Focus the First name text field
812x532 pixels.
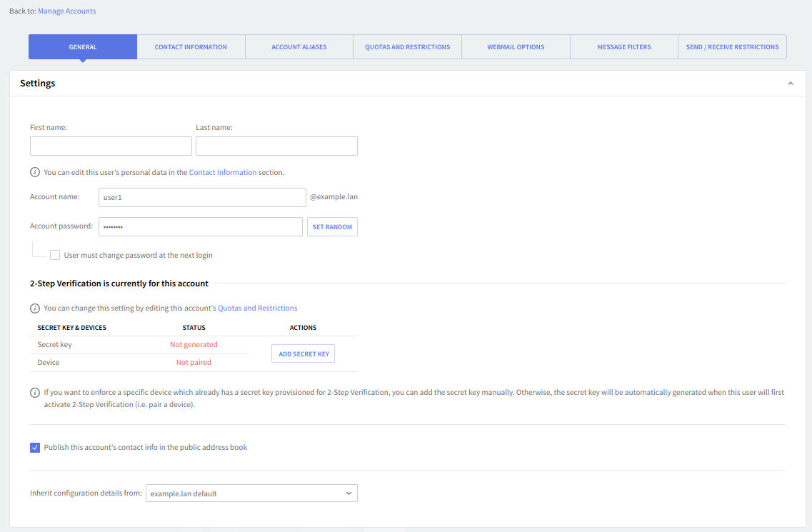111,146
